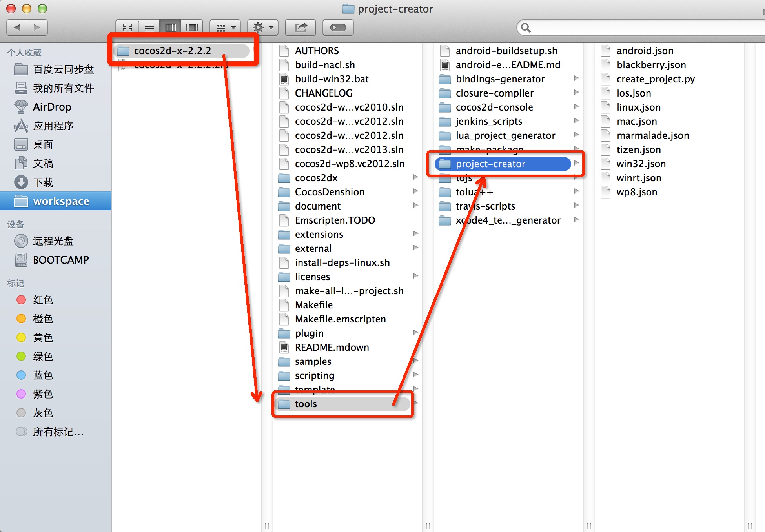Select android-buildsetup.sh file

[x=503, y=51]
